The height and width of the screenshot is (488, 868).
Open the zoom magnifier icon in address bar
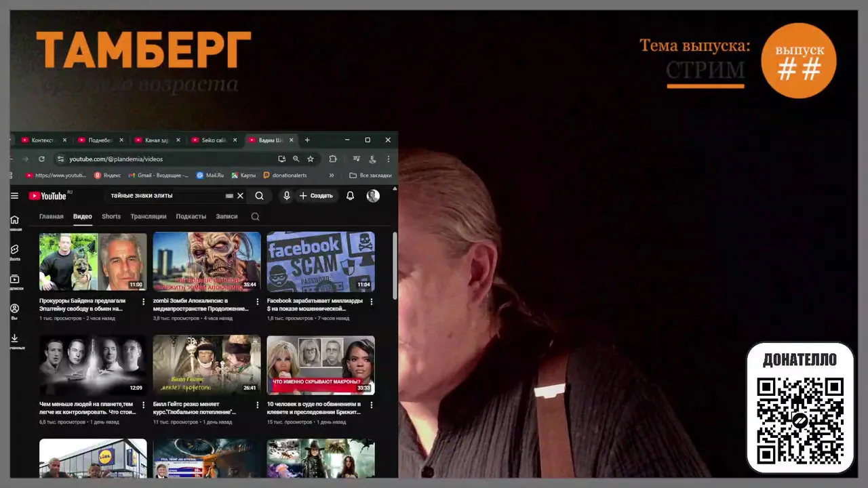click(296, 159)
